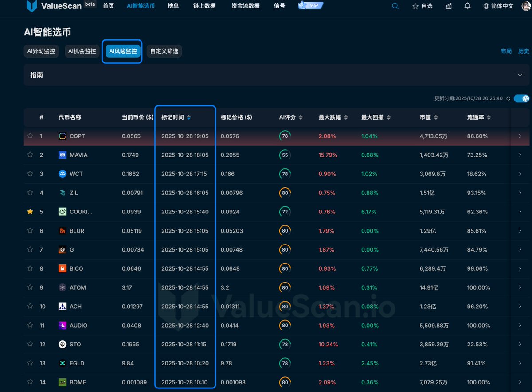Expand the ATOM row chevron

point(520,287)
